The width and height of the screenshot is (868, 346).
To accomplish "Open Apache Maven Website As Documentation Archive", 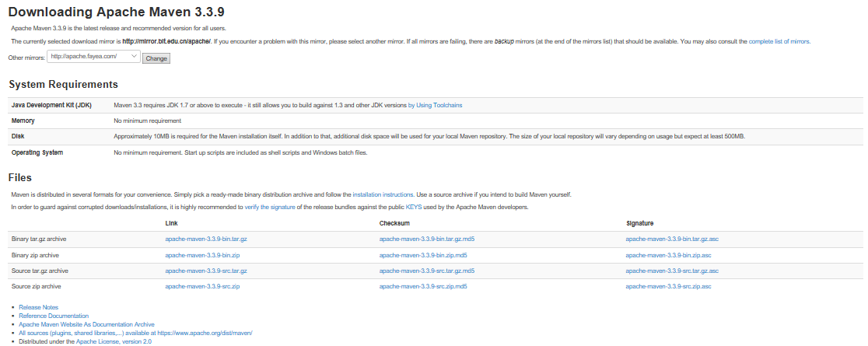I will (x=86, y=324).
